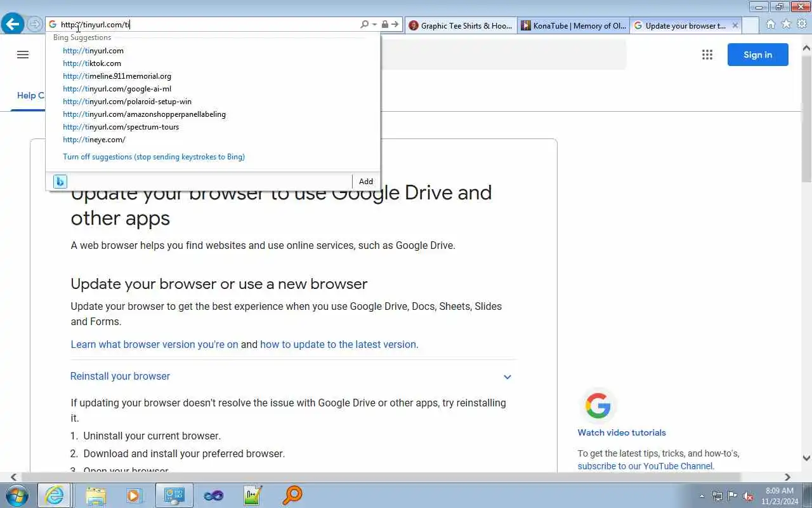Select suggestion tinyurl.com/spectrum-tours
The height and width of the screenshot is (508, 812).
121,127
